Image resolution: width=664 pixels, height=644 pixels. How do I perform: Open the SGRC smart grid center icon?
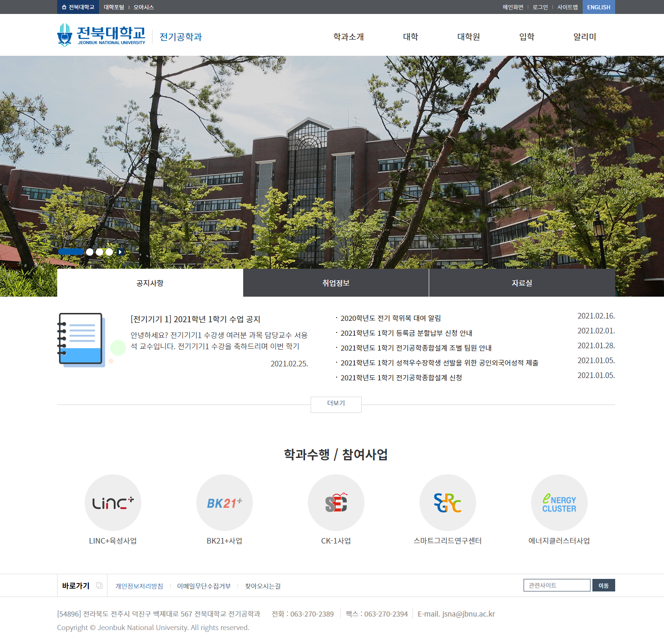pos(448,503)
